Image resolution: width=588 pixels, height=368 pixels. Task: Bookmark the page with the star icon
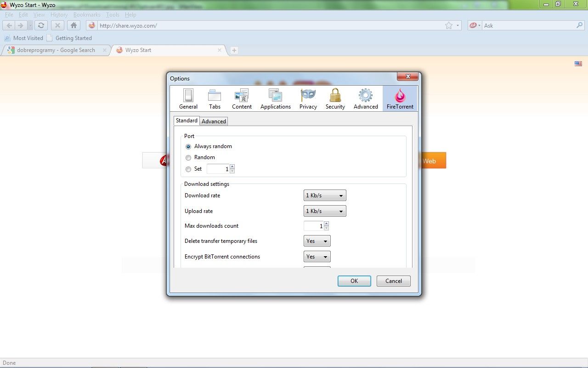449,26
